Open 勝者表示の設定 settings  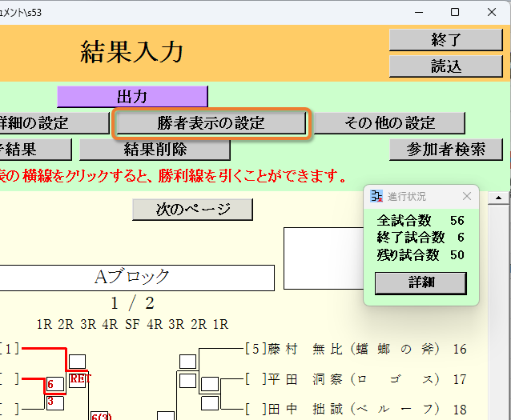click(x=211, y=123)
